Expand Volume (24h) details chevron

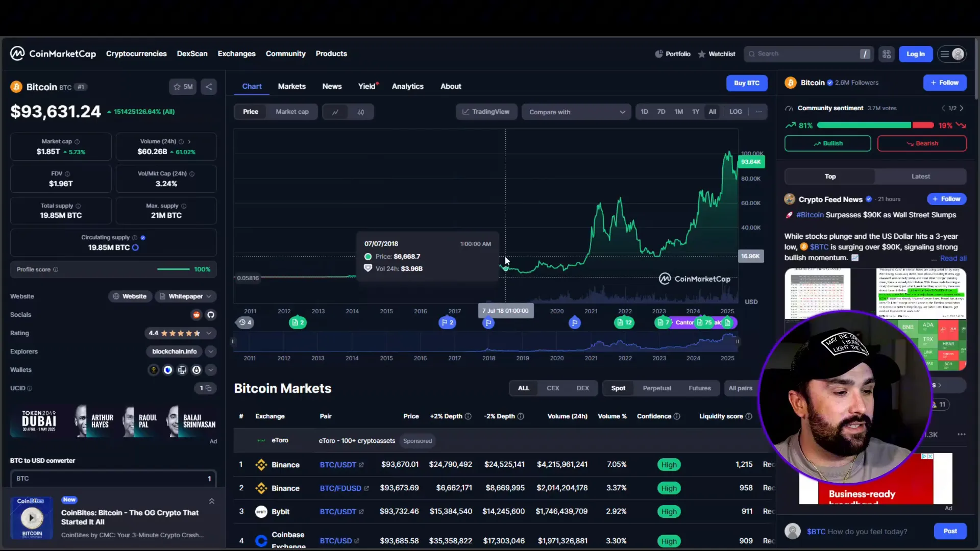point(189,142)
